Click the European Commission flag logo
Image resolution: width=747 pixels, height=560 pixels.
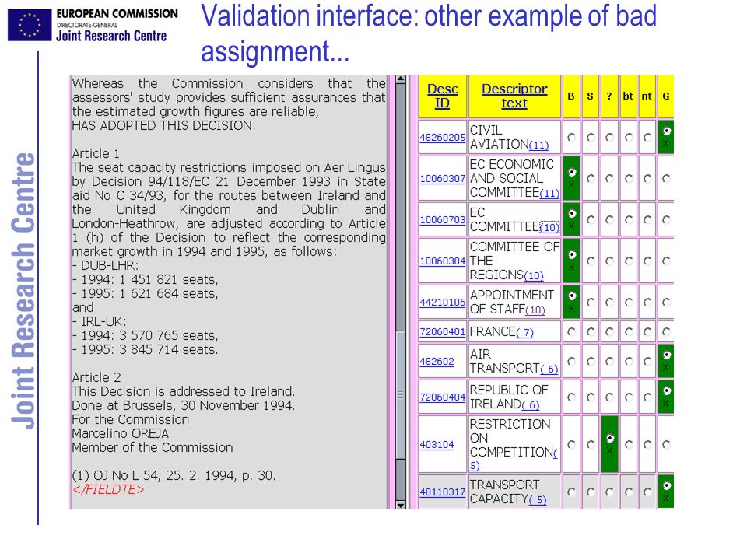click(30, 25)
